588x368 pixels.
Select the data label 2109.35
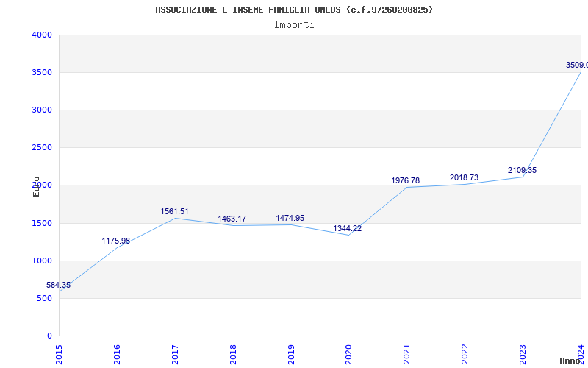point(523,171)
